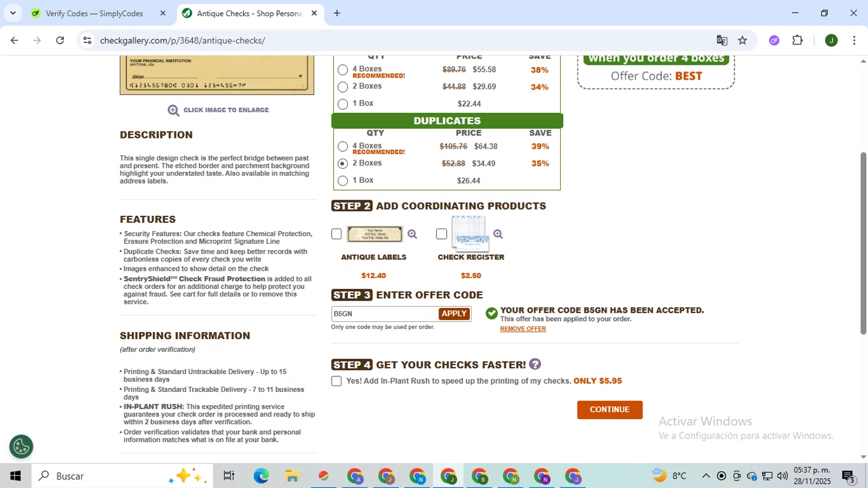Select 4 Boxes duplicates at $64.38

click(x=343, y=147)
